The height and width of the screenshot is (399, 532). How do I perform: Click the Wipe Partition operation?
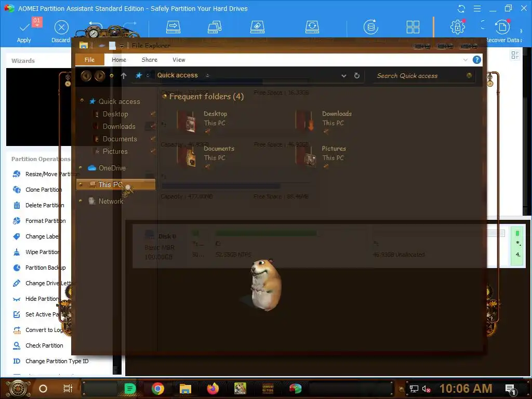click(36, 252)
